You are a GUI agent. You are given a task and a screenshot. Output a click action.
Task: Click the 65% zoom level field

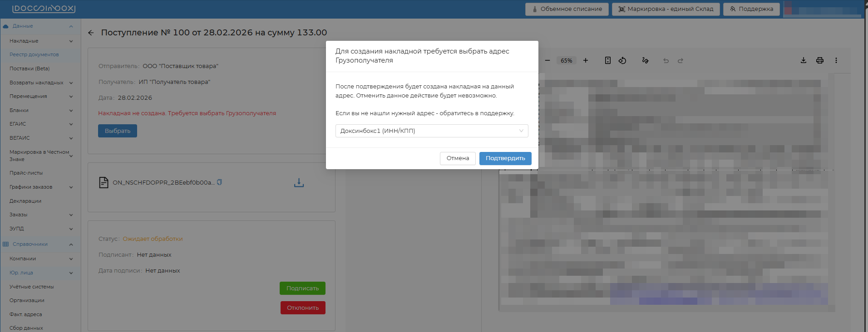[566, 60]
